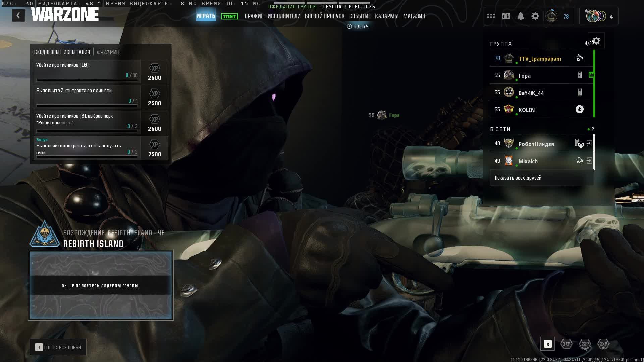Open the grid menu icon in top bar
The height and width of the screenshot is (362, 644).
coord(491,16)
